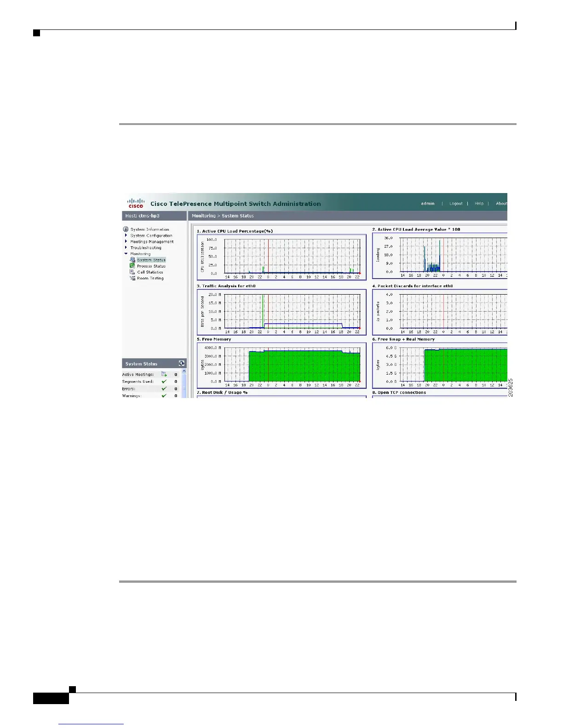Click the Warnings checkmark icon
Viewport: 563px width, 728px height.
coord(164,395)
